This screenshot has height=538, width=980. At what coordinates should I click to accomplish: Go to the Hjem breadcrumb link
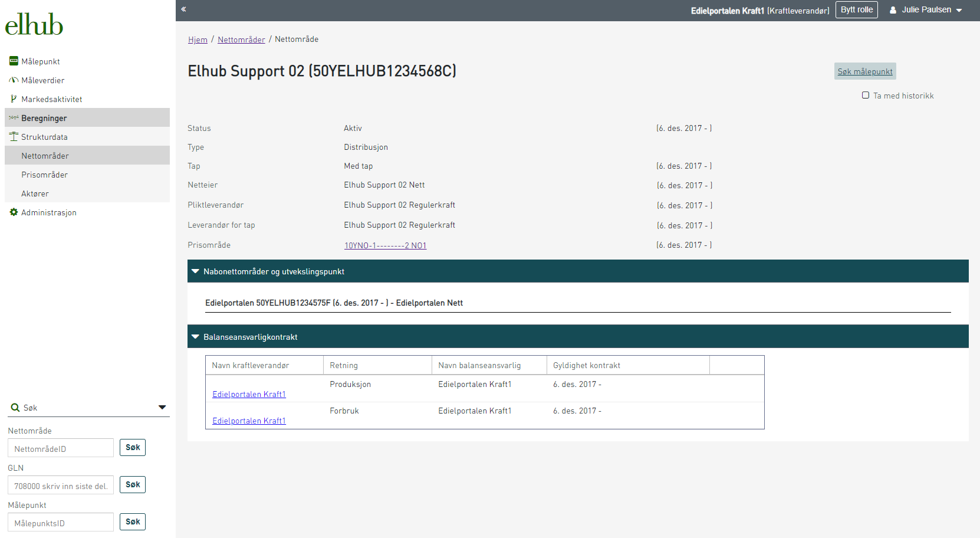(198, 40)
